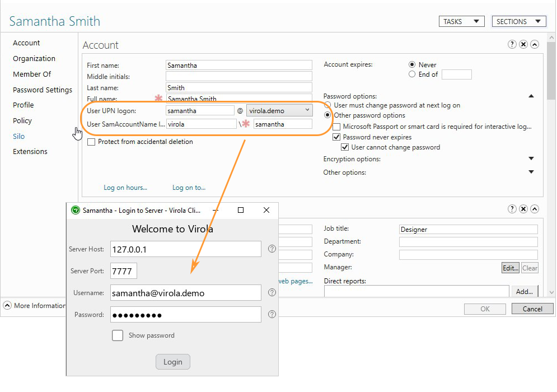This screenshot has height=392, width=557.
Task: Expand the Encryption options section
Action: 531,159
